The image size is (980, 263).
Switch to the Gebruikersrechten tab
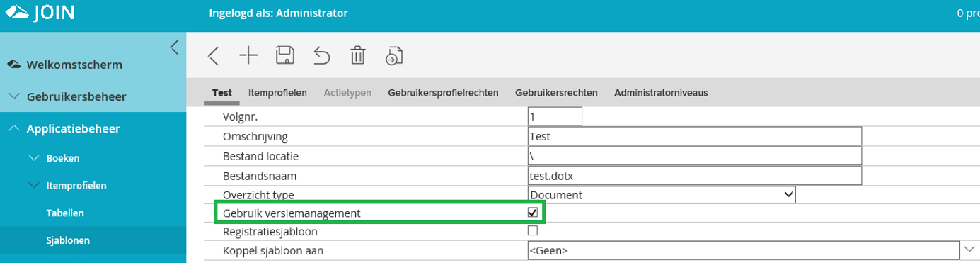557,93
